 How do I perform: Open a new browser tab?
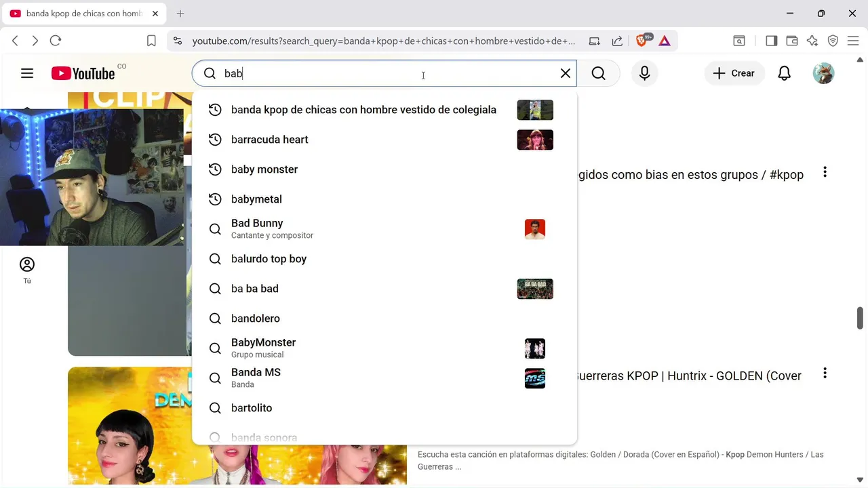pos(180,14)
